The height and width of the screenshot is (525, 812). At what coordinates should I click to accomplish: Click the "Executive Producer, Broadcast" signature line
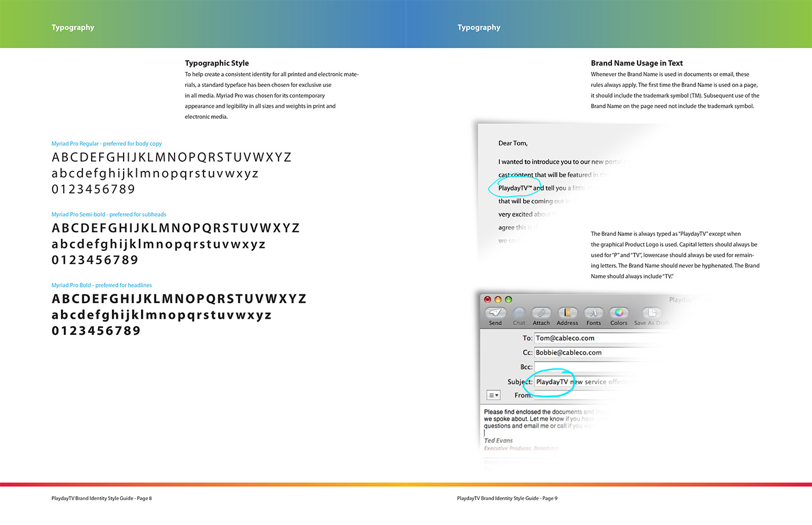coord(521,449)
